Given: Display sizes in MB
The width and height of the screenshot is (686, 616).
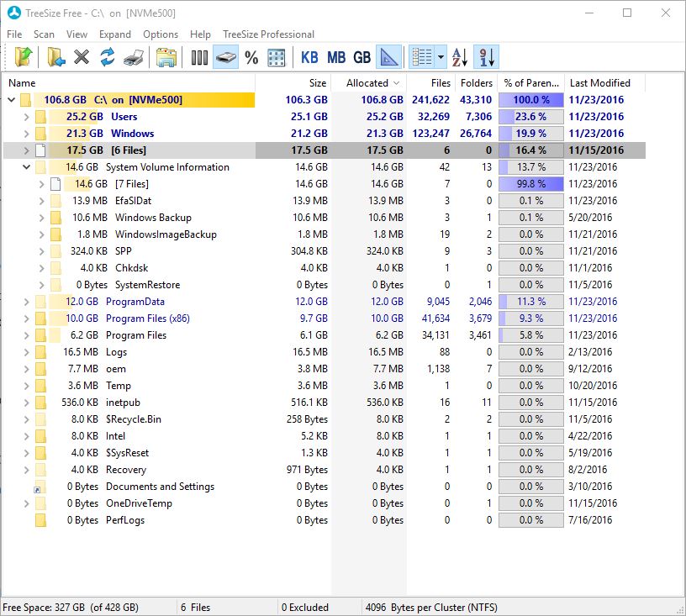Looking at the screenshot, I should point(336,57).
